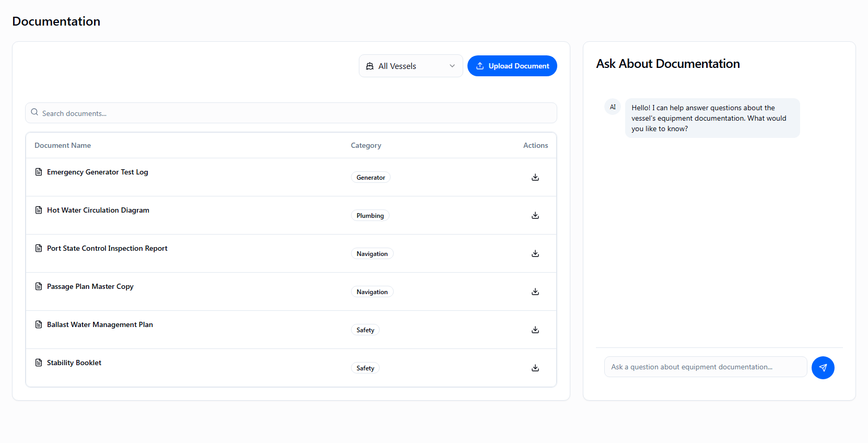Download the Port State Control Inspection Report
The width and height of the screenshot is (868, 443).
coord(535,253)
